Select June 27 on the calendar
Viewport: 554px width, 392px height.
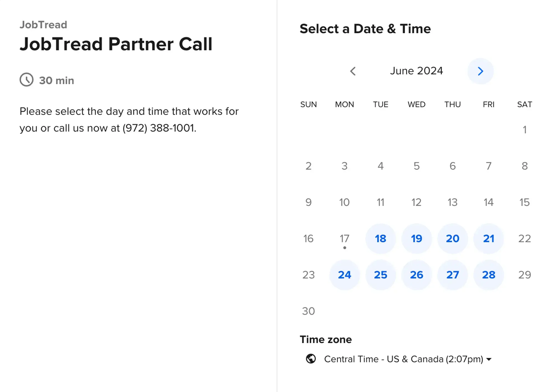click(453, 275)
